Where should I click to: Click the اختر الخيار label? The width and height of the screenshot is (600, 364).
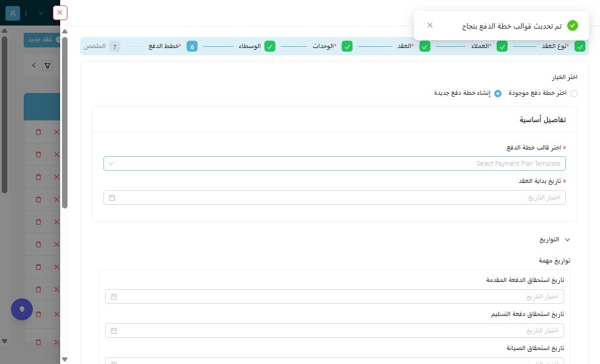564,77
